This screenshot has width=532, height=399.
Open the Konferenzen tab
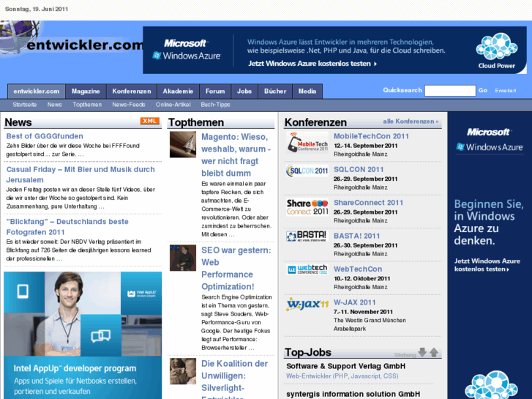[132, 92]
